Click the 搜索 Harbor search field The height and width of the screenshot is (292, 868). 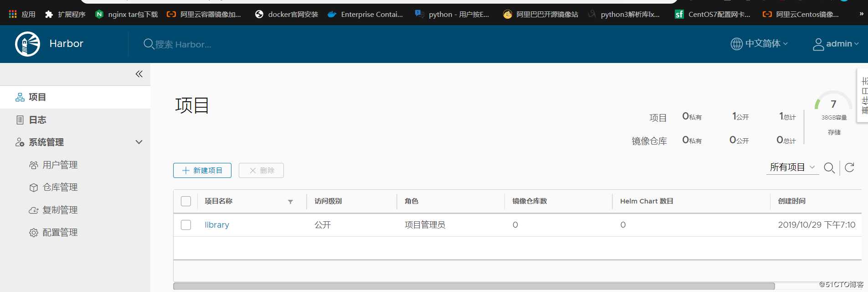(x=183, y=44)
